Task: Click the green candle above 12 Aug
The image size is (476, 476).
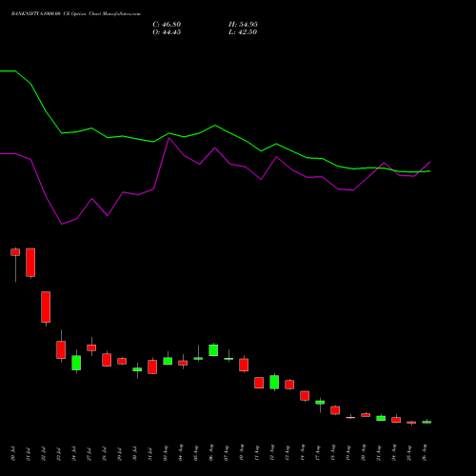Action: (274, 382)
